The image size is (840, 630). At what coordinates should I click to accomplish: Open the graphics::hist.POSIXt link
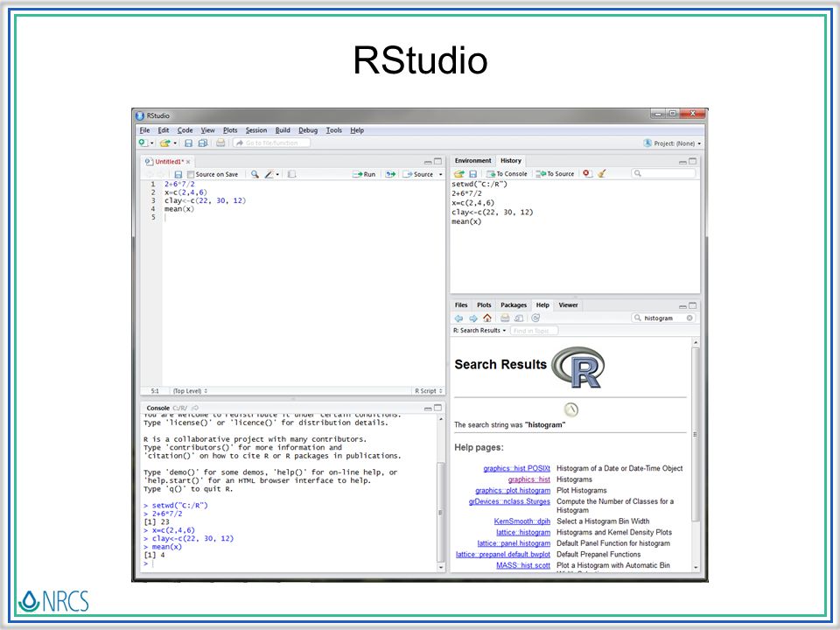pyautogui.click(x=516, y=468)
